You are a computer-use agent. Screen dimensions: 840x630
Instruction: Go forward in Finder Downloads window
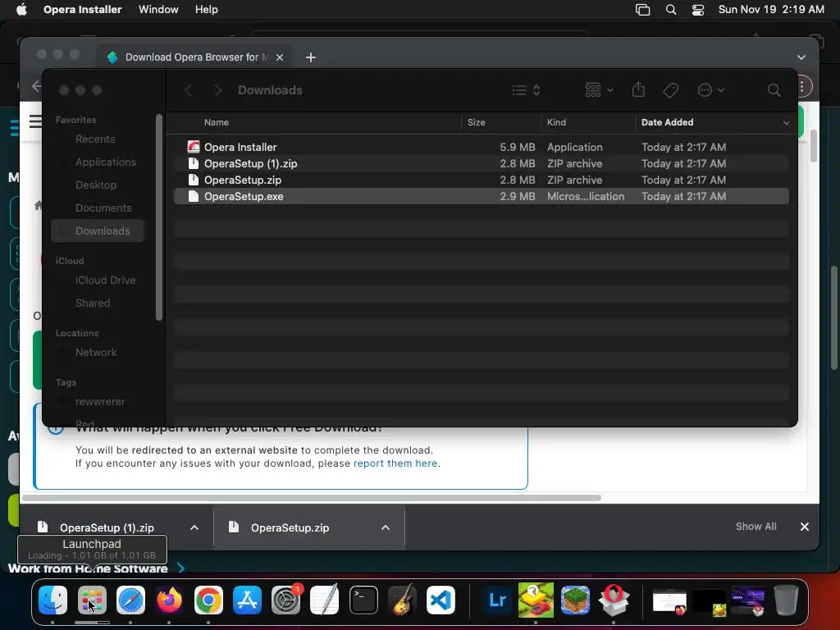coord(217,90)
